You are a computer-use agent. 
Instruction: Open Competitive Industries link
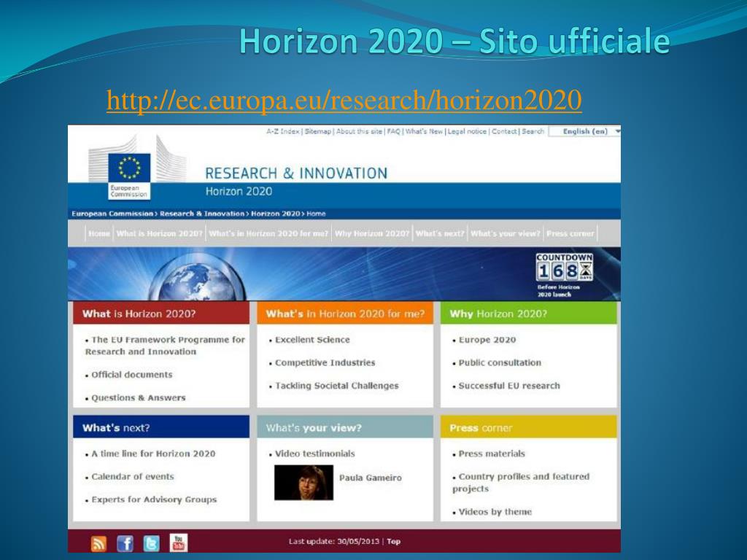pyautogui.click(x=325, y=362)
